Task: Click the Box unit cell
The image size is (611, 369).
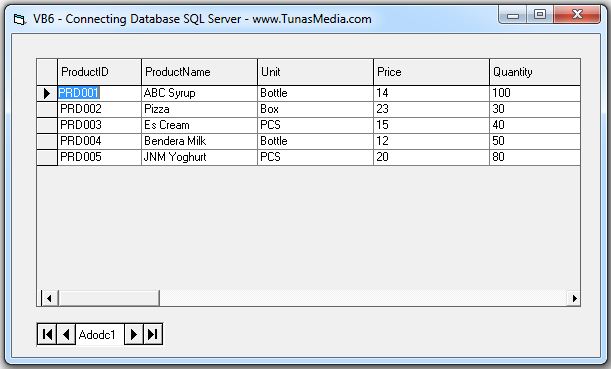Action: (x=316, y=109)
